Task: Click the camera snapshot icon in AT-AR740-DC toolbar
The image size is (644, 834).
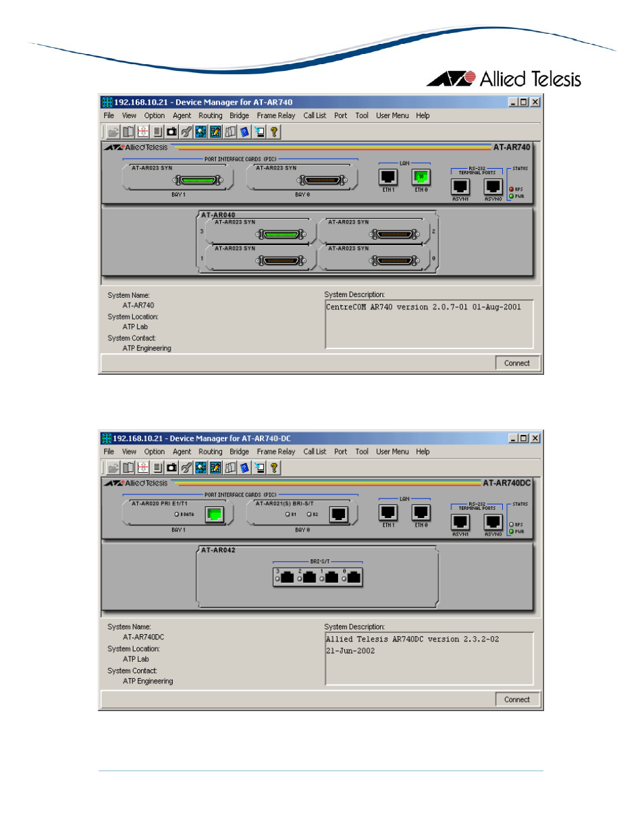Action: 171,467
